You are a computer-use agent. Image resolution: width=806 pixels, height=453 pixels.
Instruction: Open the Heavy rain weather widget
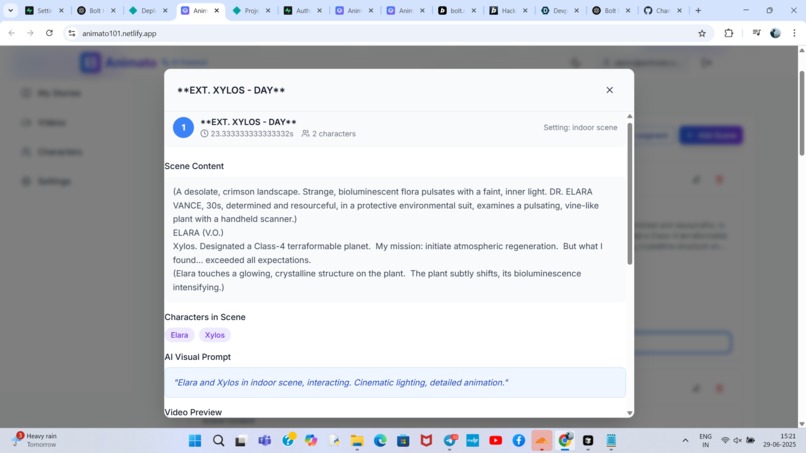[35, 440]
